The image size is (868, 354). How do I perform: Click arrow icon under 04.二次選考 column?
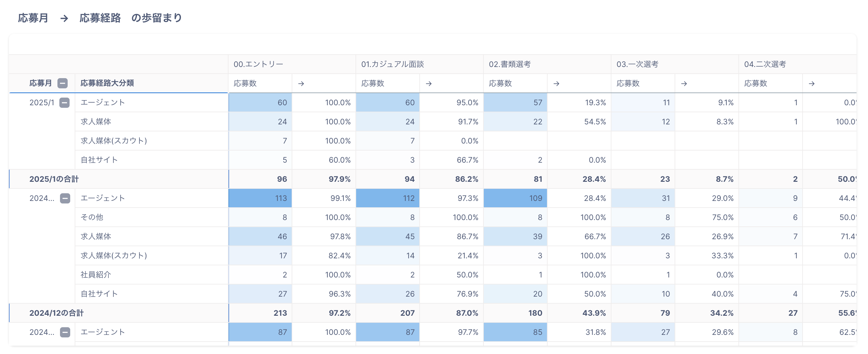pyautogui.click(x=812, y=84)
